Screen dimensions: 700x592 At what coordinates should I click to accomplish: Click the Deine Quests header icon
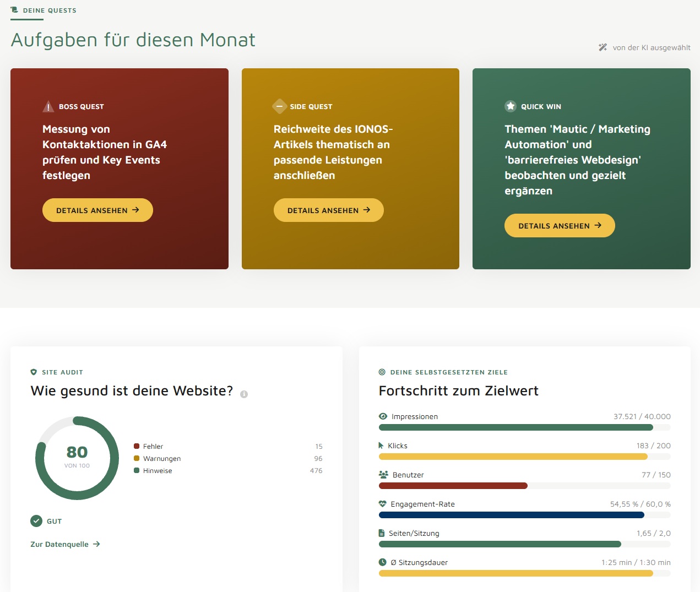coord(14,10)
